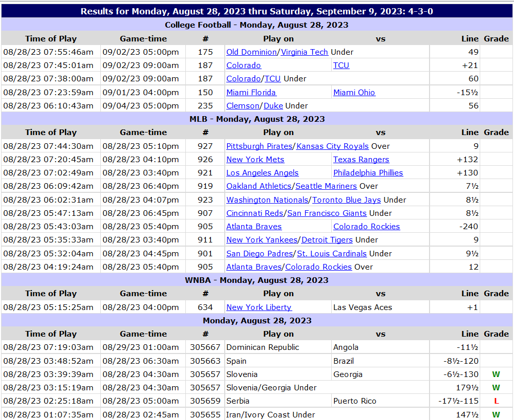Image resolution: width=514 pixels, height=420 pixels.
Task: Click the Spain play cell
Action: (278, 361)
